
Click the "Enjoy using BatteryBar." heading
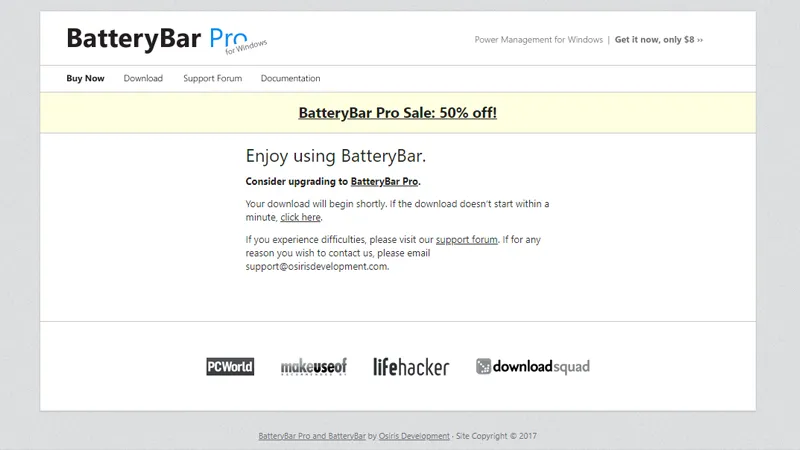click(x=336, y=156)
